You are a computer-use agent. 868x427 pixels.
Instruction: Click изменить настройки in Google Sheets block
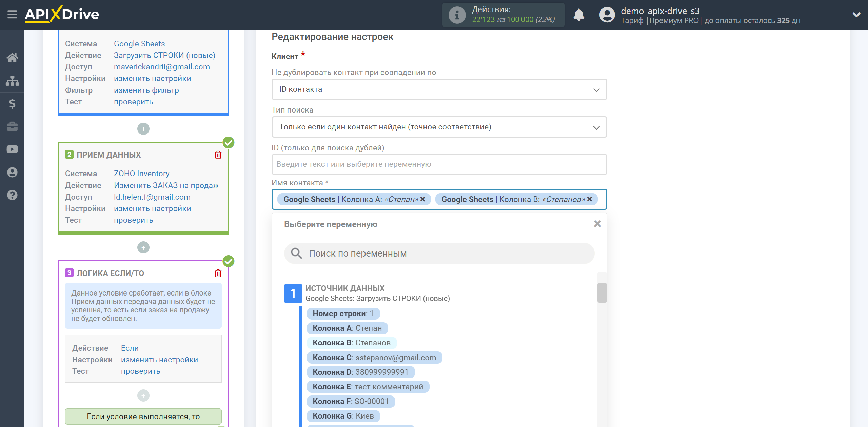point(152,78)
